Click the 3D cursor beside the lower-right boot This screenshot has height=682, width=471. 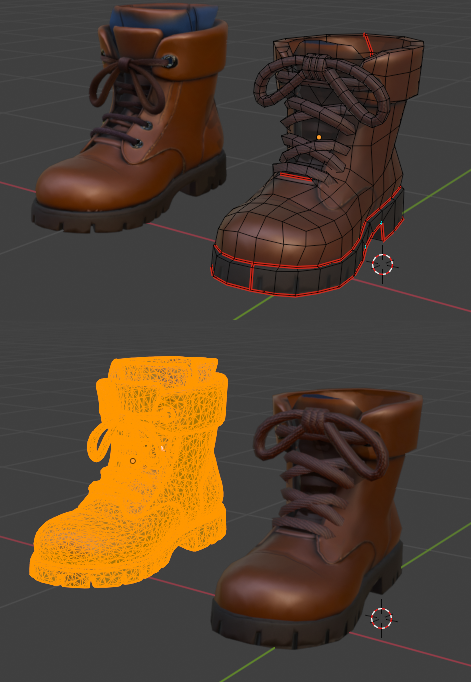pos(382,618)
